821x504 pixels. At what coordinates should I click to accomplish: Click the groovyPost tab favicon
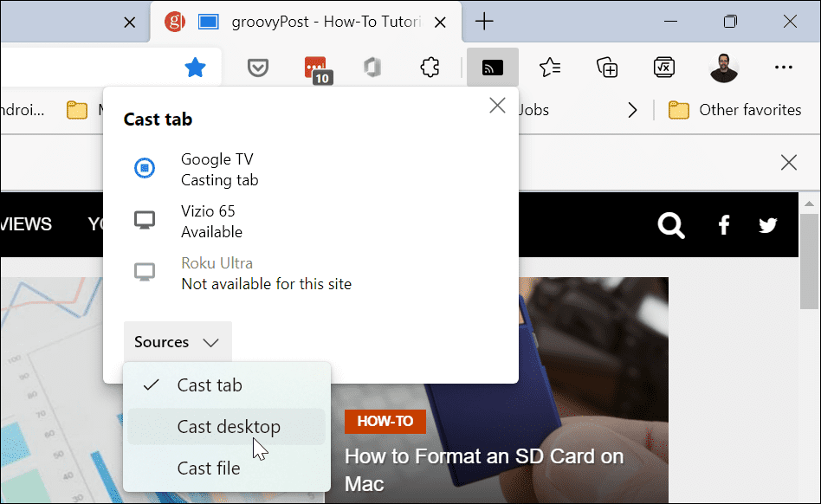click(x=175, y=22)
